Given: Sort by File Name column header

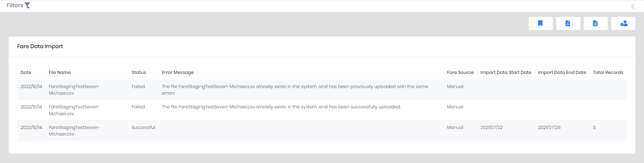Looking at the screenshot, I should (x=60, y=72).
